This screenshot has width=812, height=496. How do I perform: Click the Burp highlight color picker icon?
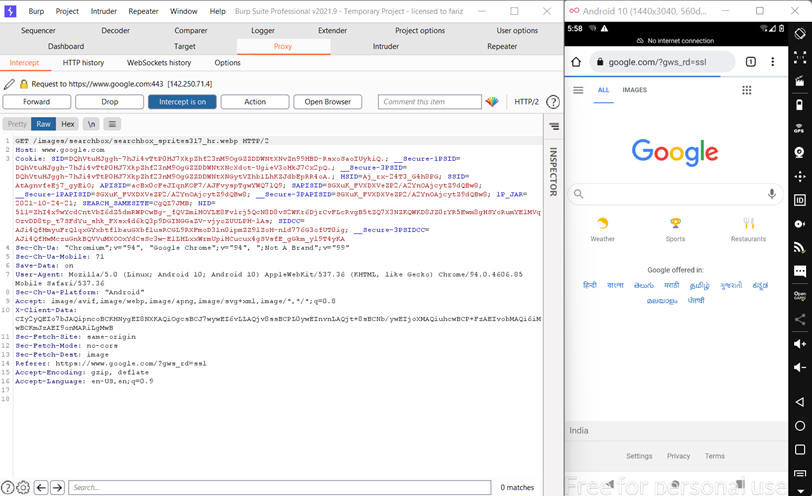pyautogui.click(x=492, y=102)
